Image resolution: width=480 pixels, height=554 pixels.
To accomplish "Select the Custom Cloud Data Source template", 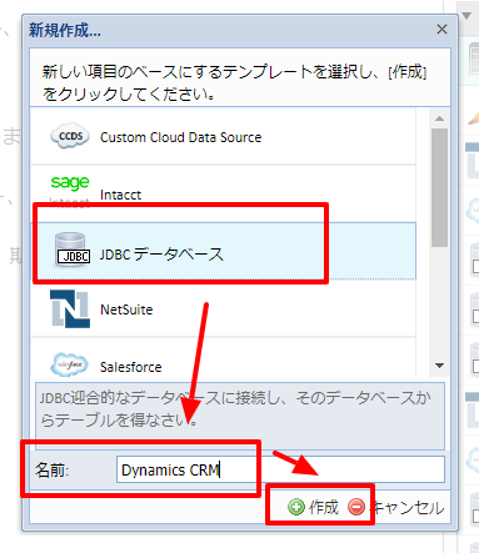I will click(x=223, y=136).
